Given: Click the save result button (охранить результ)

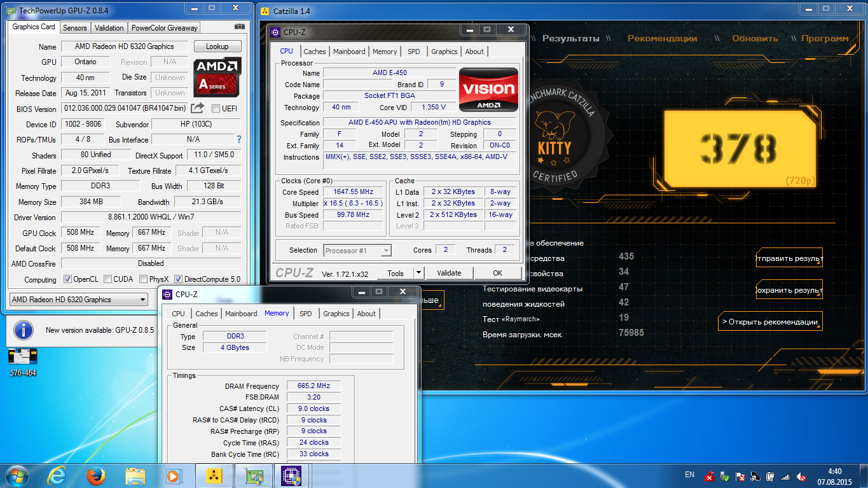Looking at the screenshot, I should pos(789,289).
